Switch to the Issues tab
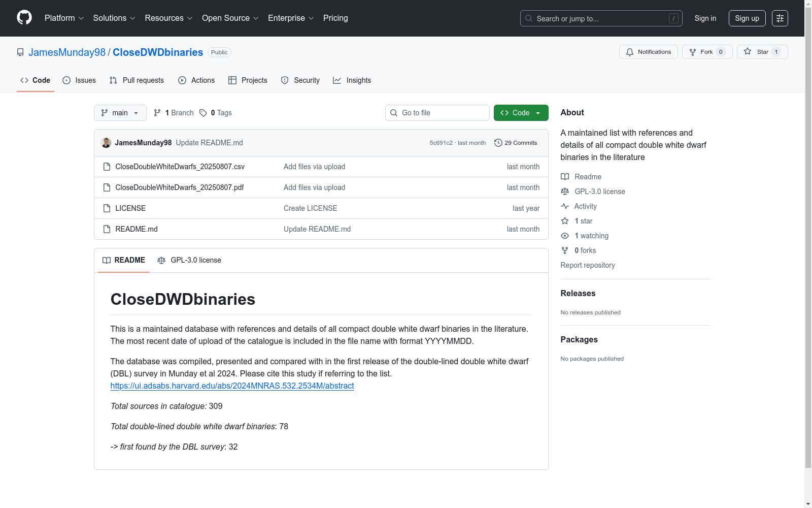This screenshot has width=812, height=508. [x=79, y=80]
